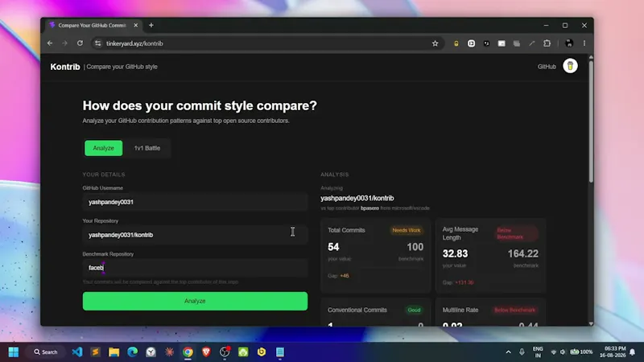
Task: Click Avg Message Length value 32.83
Action: point(455,253)
